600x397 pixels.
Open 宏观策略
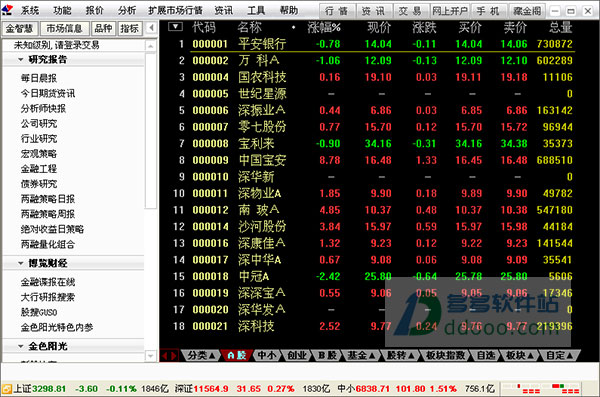(x=39, y=154)
